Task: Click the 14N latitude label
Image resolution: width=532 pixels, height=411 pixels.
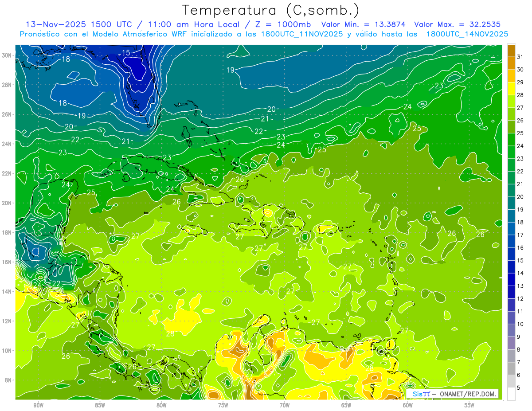Action: pyautogui.click(x=7, y=291)
